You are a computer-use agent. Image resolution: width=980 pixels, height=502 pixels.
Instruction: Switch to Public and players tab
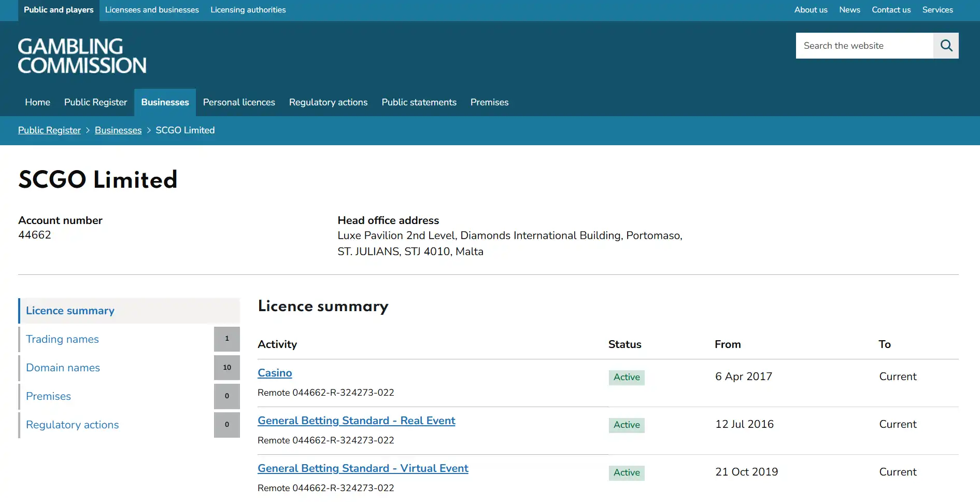(59, 10)
